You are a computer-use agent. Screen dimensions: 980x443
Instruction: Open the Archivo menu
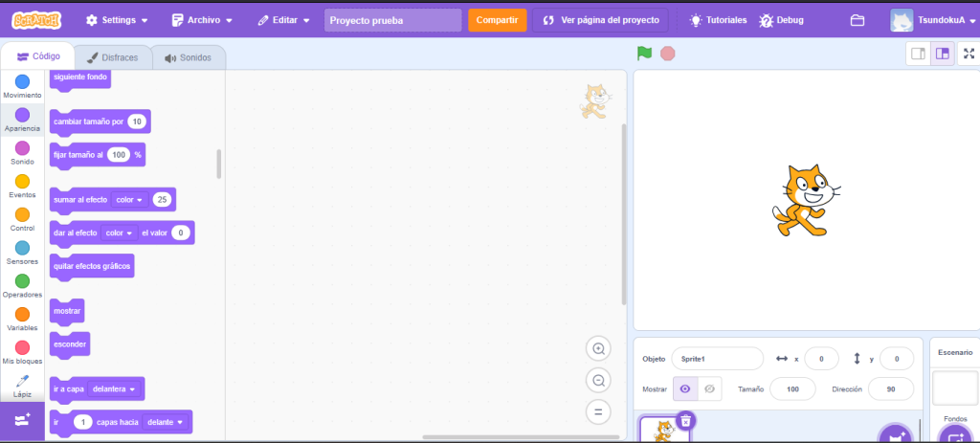(x=202, y=20)
